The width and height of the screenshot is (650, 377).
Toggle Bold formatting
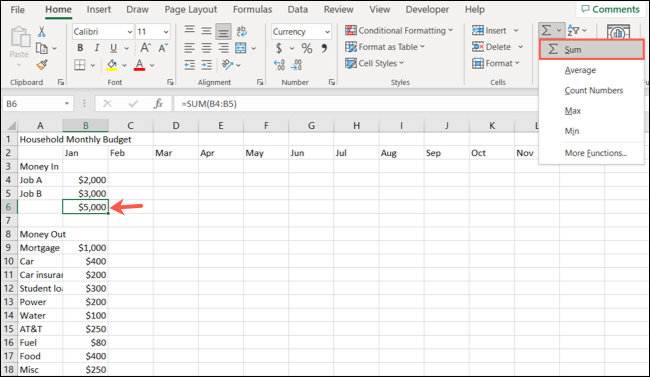pyautogui.click(x=80, y=48)
